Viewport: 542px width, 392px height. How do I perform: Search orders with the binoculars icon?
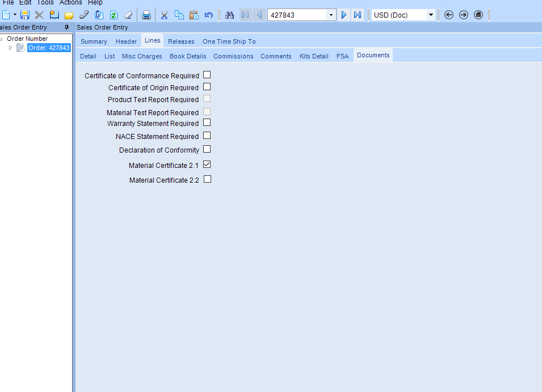229,15
